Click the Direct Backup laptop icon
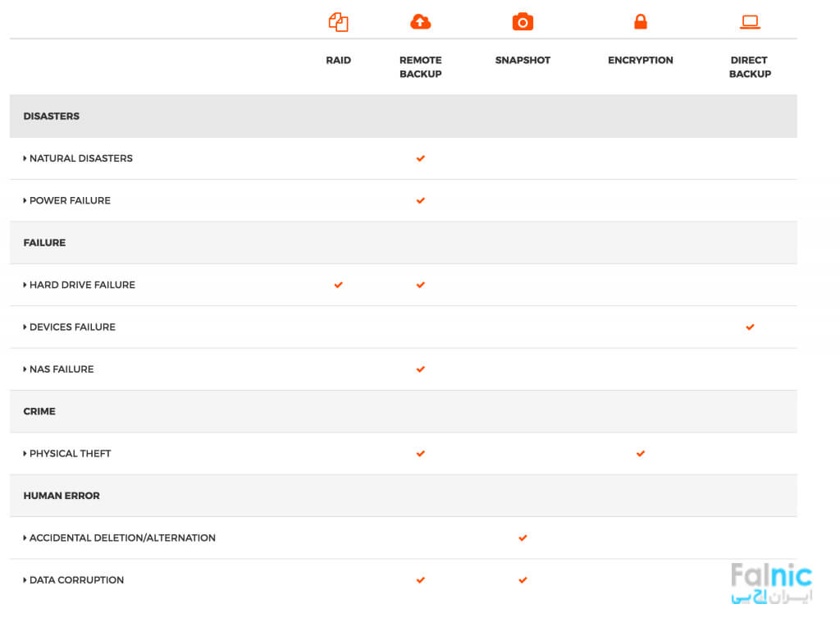 750,22
